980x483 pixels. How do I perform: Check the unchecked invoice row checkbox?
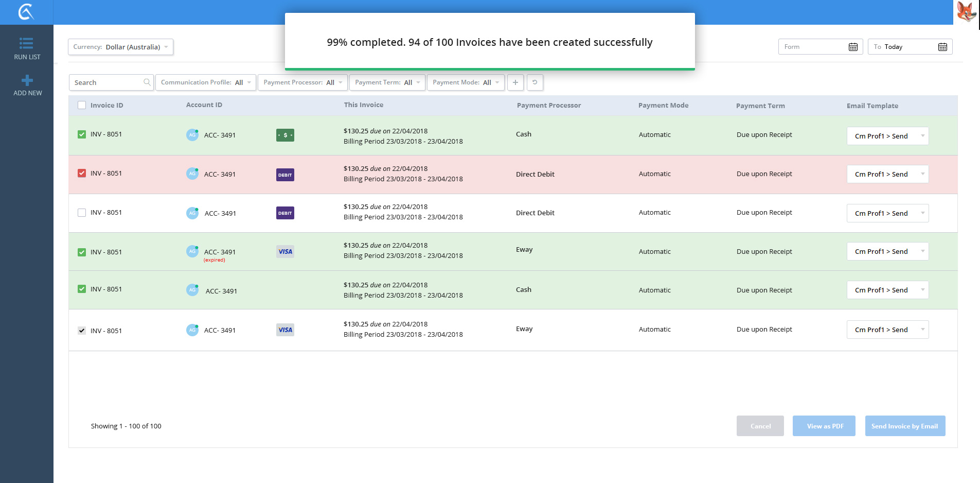tap(82, 213)
